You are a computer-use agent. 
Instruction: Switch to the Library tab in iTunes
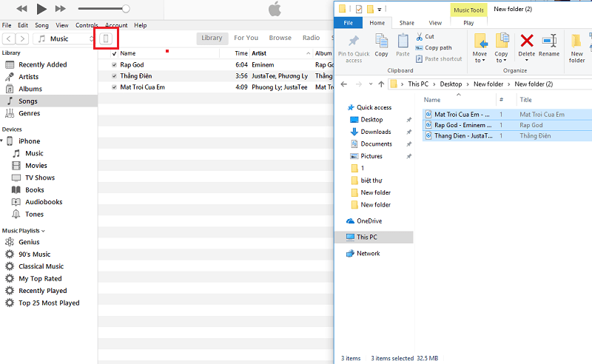212,38
